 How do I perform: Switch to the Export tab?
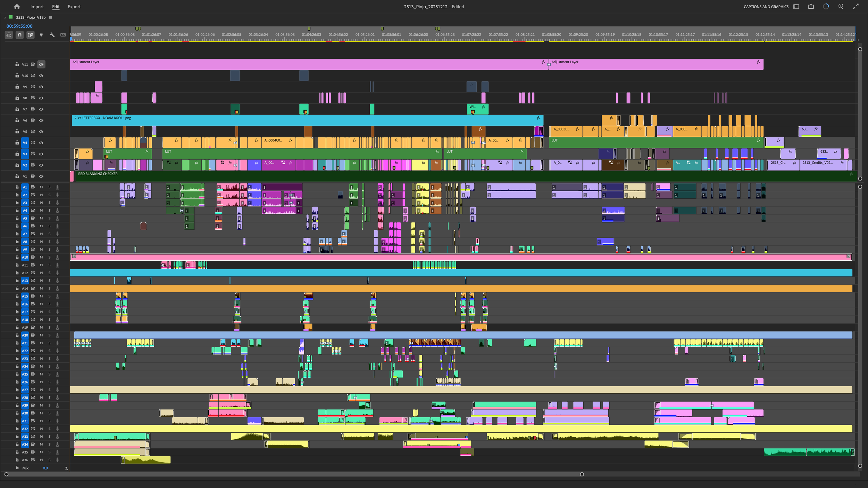(x=74, y=7)
